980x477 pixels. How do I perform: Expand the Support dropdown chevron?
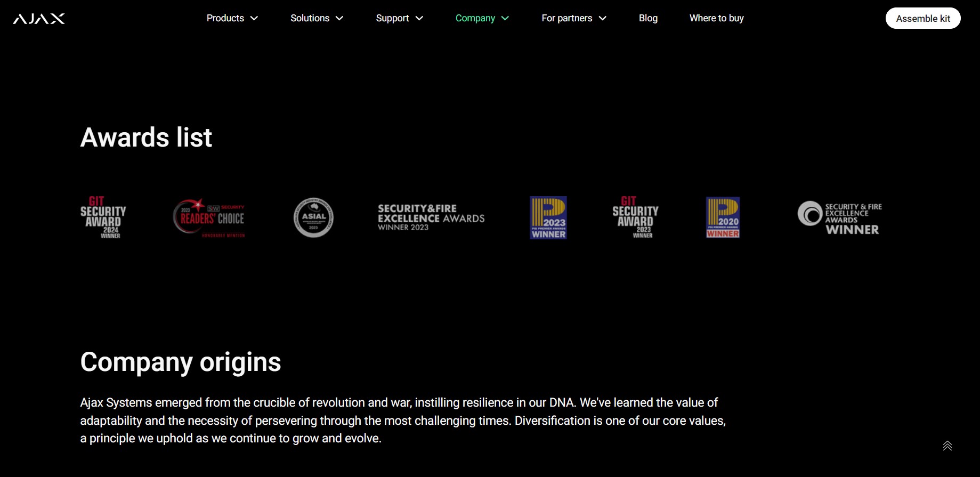tap(419, 18)
